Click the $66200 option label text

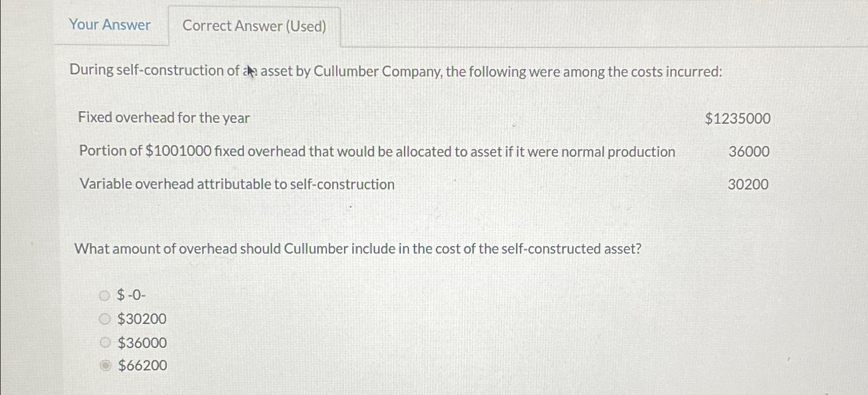pyautogui.click(x=142, y=365)
